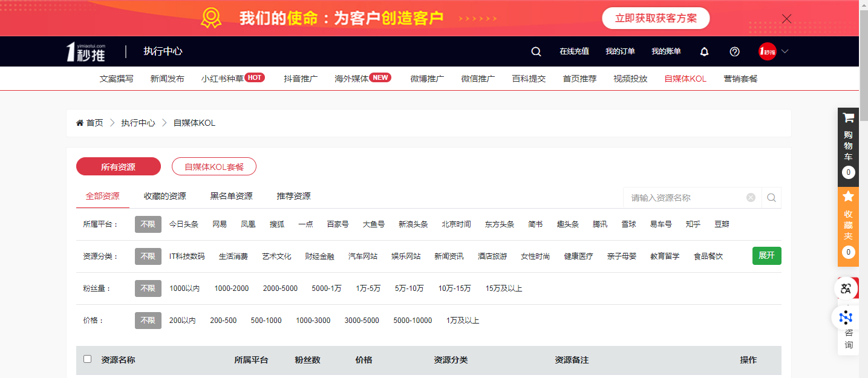Click the search button beside resource input

771,197
